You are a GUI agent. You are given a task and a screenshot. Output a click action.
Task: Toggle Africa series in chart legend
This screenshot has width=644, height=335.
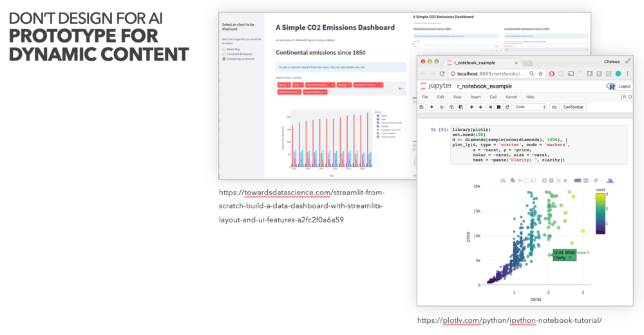381,116
